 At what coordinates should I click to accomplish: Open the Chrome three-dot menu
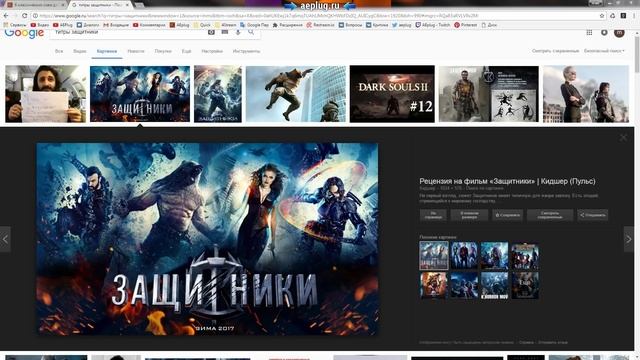(634, 16)
